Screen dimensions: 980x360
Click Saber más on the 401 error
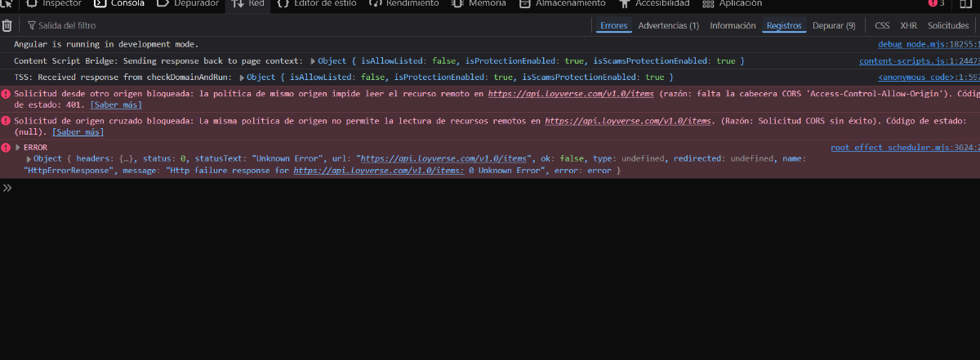[116, 104]
